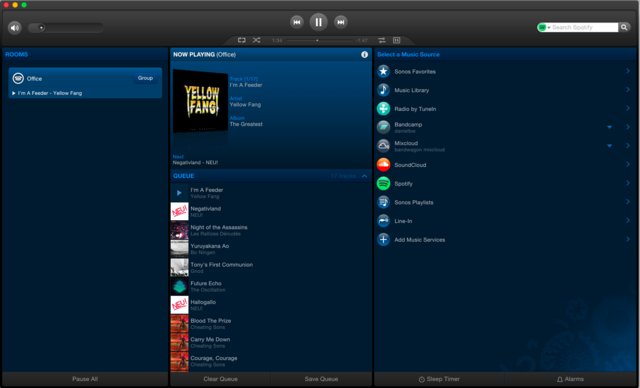The width and height of the screenshot is (640, 388).
Task: Expand Music Library with right chevron
Action: coord(628,89)
